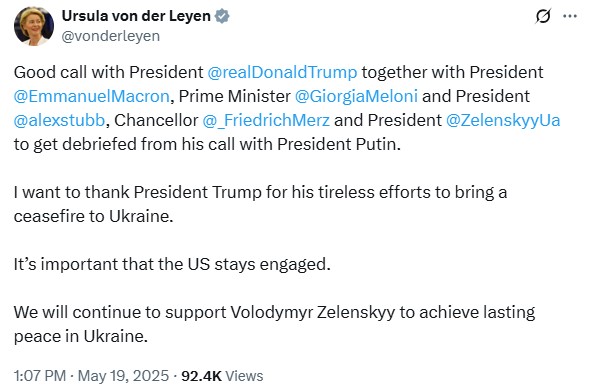
Task: Open the @GiorgiaMeloni mention link
Action: point(356,96)
